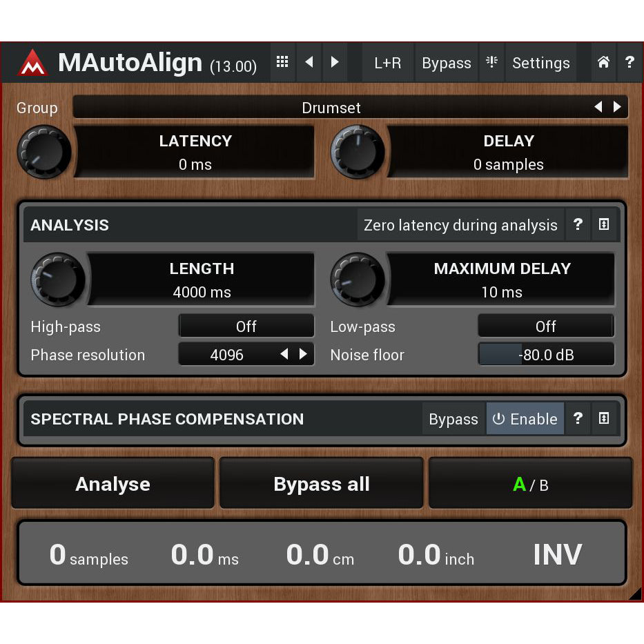Click the home icon in the top toolbar
The height and width of the screenshot is (644, 644).
pyautogui.click(x=603, y=62)
